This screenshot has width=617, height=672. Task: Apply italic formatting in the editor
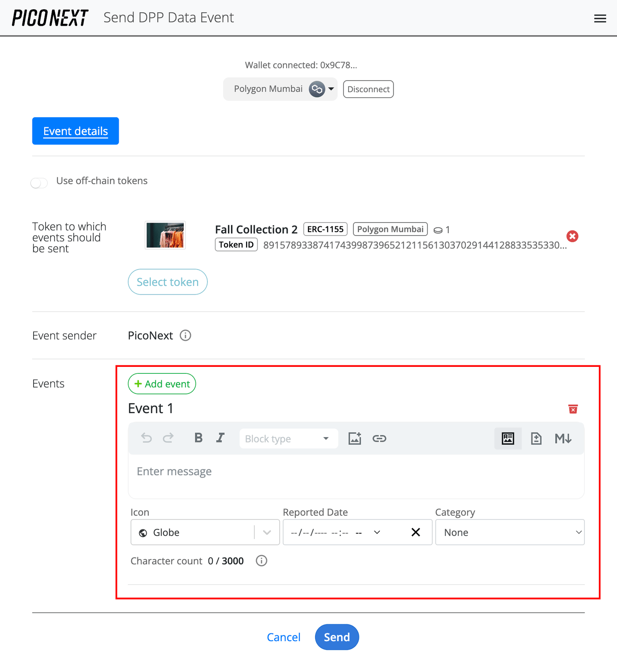coord(220,438)
